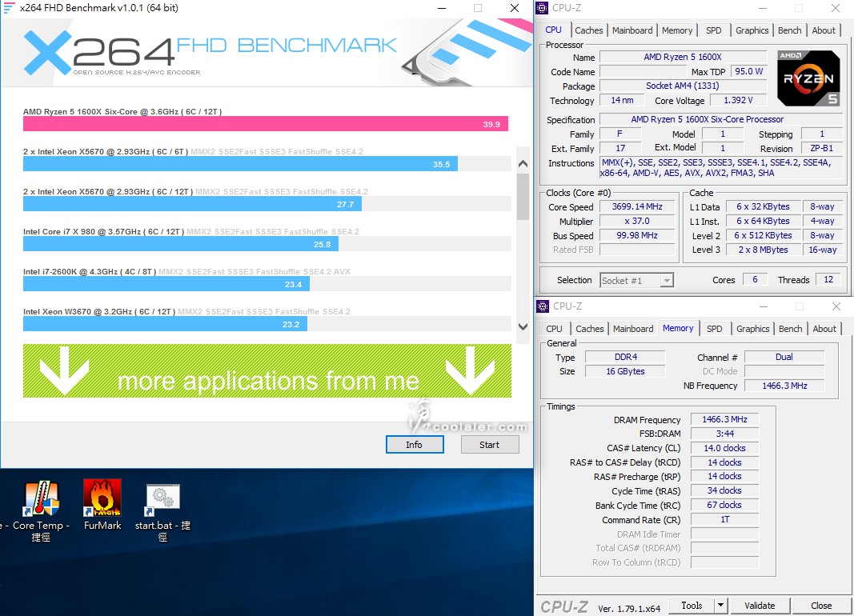This screenshot has width=854, height=616.
Task: Open the Socket #1 selection dropdown
Action: 636,280
